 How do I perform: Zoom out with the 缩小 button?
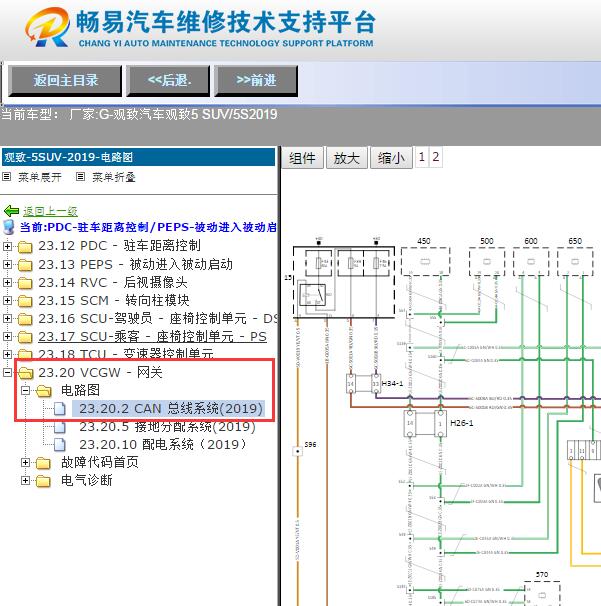click(391, 158)
